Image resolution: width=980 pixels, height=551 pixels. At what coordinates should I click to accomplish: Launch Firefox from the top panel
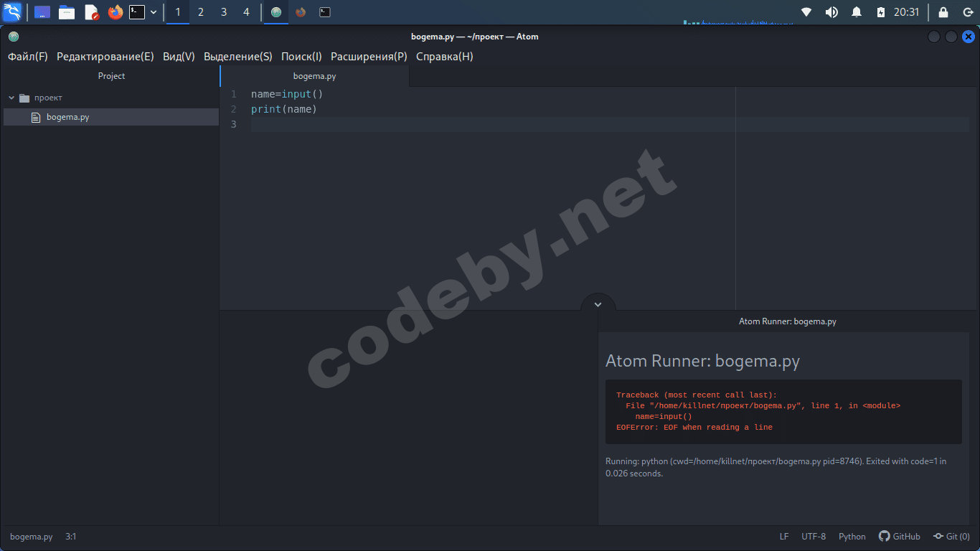115,12
